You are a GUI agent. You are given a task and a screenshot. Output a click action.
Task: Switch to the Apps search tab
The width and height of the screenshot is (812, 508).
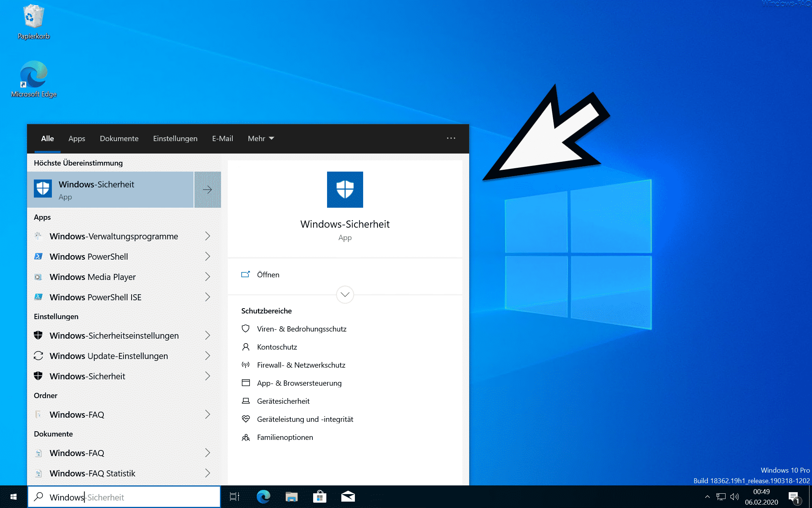click(77, 138)
